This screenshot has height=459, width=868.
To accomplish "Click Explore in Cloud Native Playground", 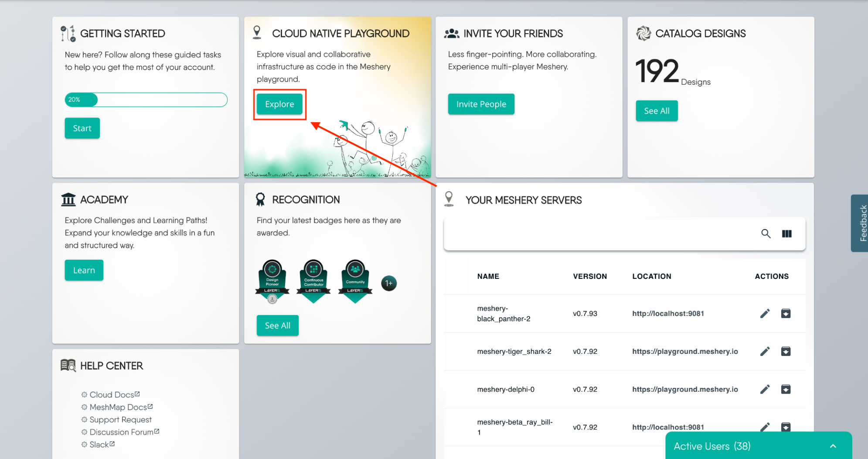I will pyautogui.click(x=279, y=104).
